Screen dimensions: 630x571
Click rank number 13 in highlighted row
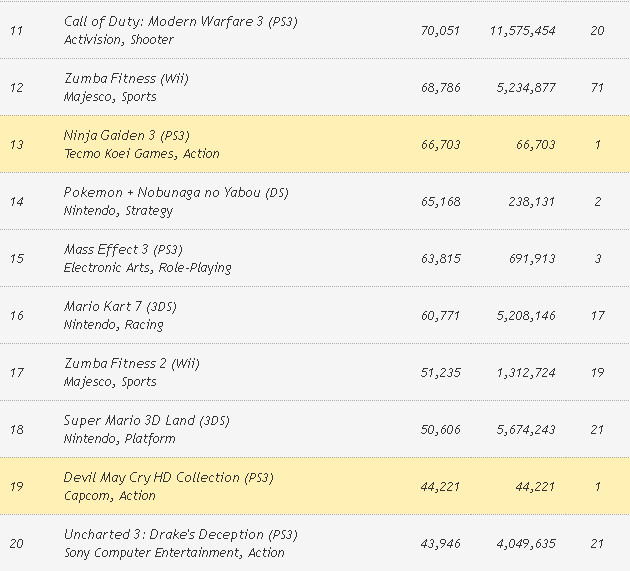(16, 145)
